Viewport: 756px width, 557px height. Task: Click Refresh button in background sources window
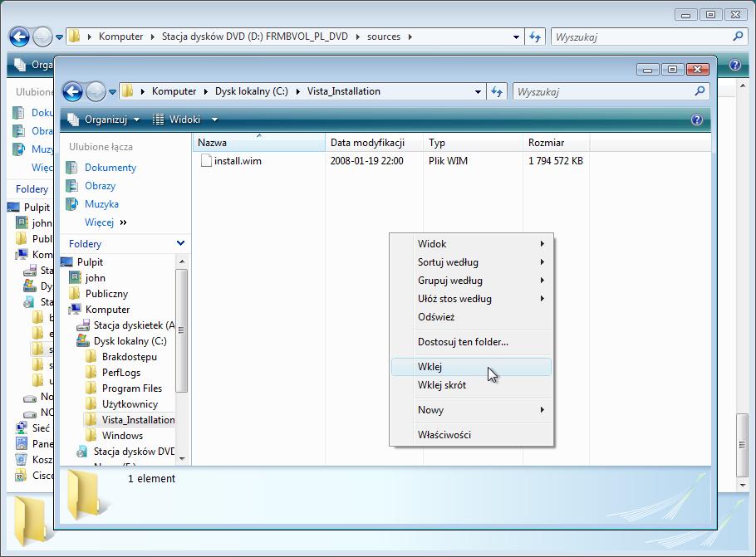pos(535,37)
